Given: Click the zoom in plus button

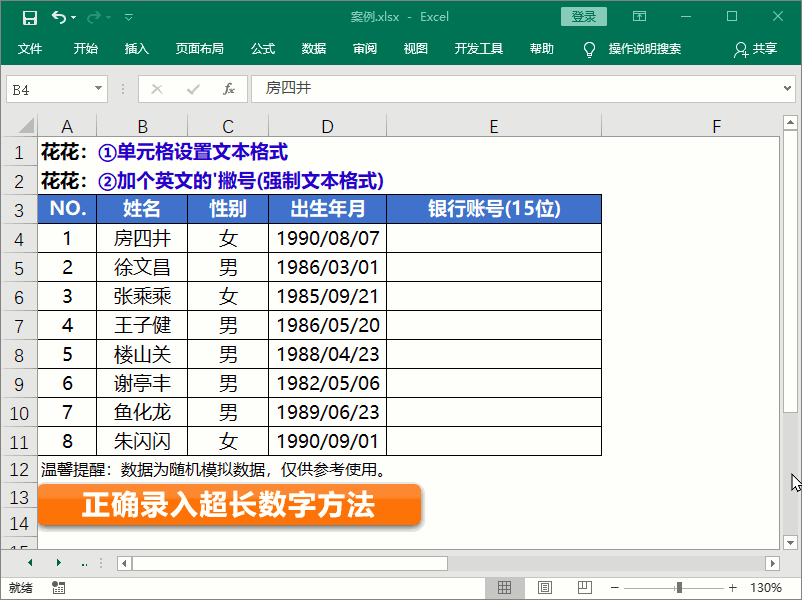Looking at the screenshot, I should click(732, 588).
